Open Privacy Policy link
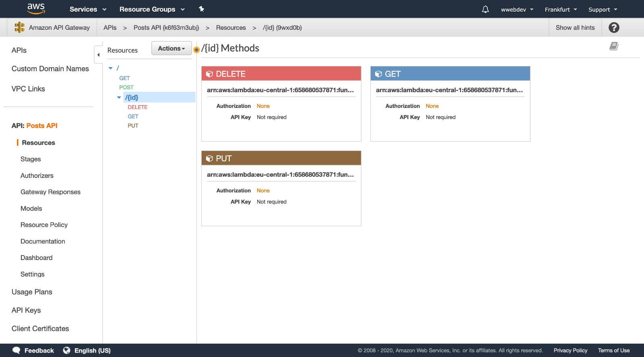The width and height of the screenshot is (644, 357). point(570,350)
